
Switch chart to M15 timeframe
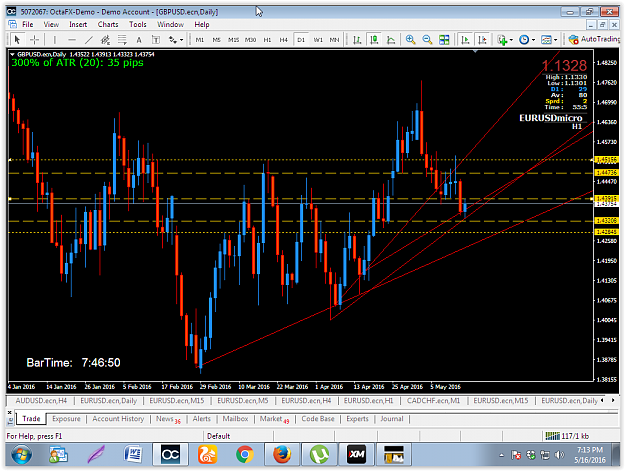coord(233,39)
